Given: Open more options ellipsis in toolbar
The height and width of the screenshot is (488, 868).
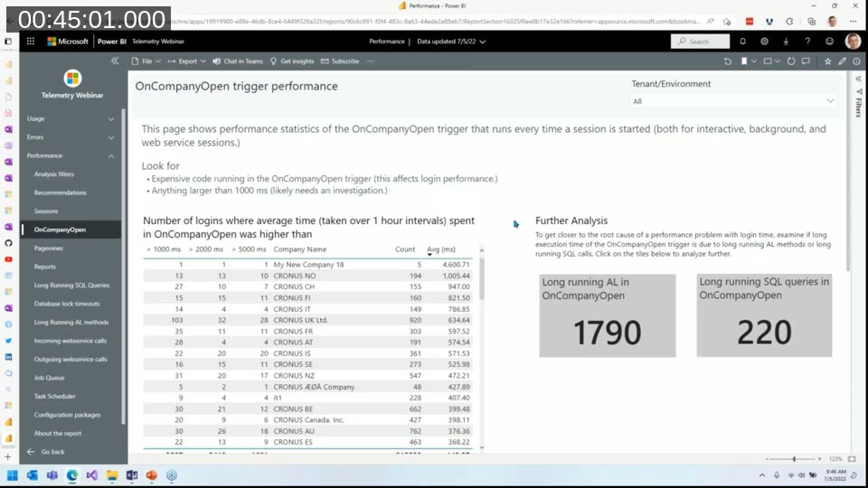Looking at the screenshot, I should (371, 61).
